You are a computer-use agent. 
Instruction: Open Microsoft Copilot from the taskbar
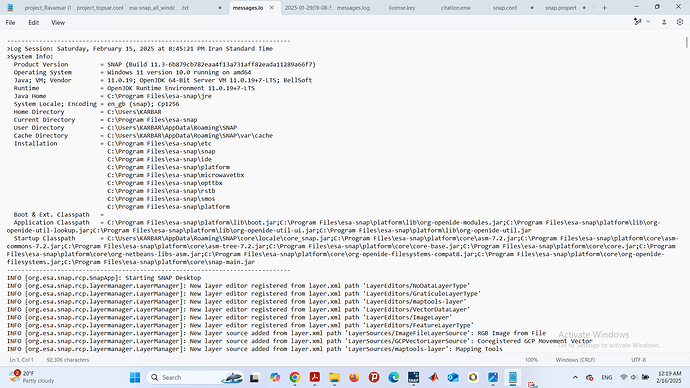click(275, 377)
